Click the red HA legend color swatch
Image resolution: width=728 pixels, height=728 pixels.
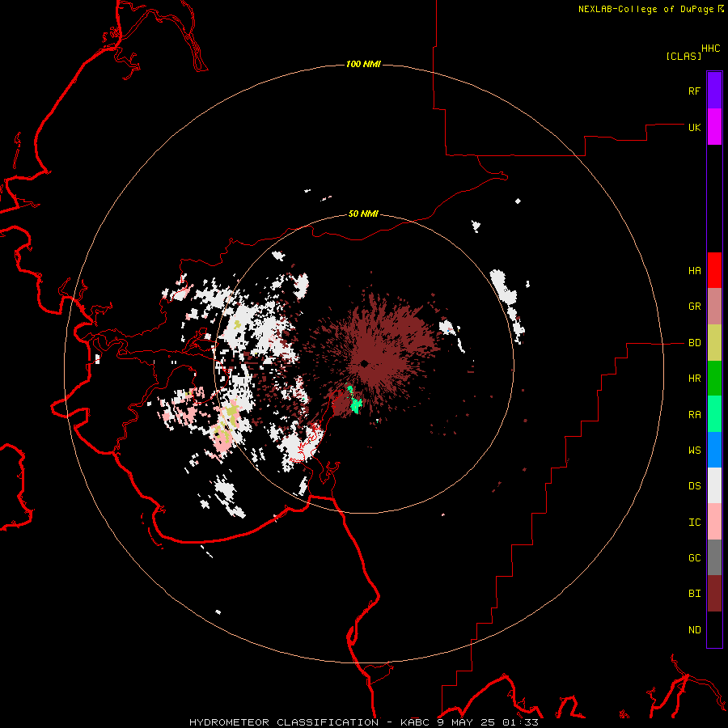(714, 270)
